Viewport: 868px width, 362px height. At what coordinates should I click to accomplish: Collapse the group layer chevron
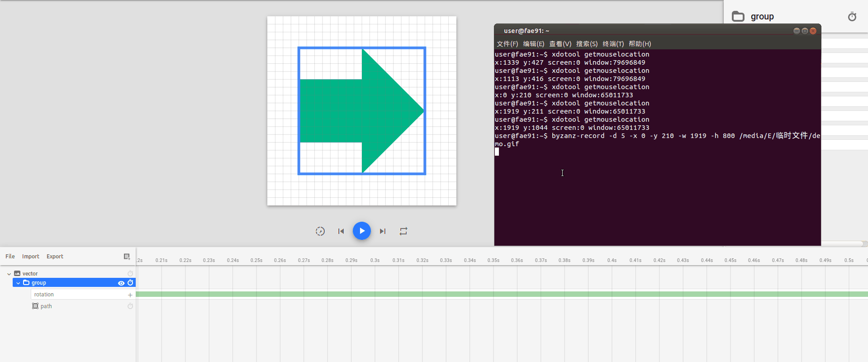(18, 283)
